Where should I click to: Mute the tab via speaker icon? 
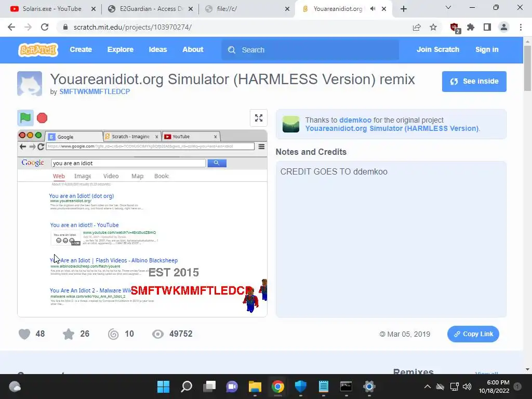(x=373, y=9)
